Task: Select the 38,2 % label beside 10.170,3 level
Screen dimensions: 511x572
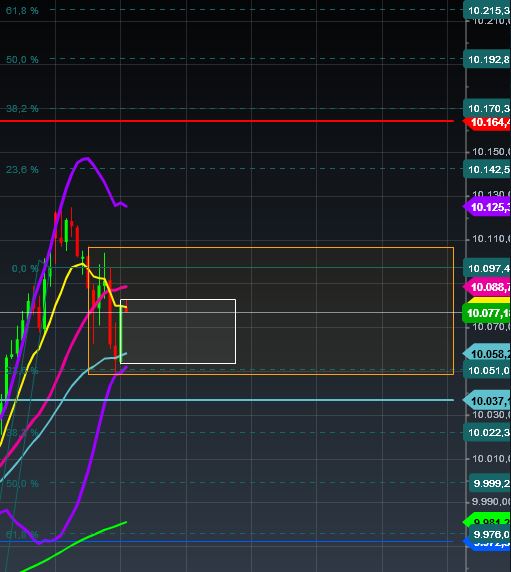Action: (x=22, y=108)
